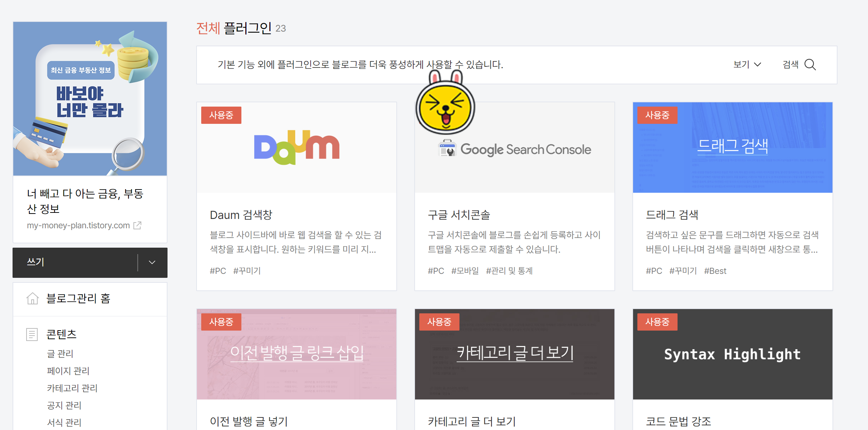Viewport: 868px width, 430px height.
Task: Go to 공지 관리 in sidebar
Action: click(64, 405)
